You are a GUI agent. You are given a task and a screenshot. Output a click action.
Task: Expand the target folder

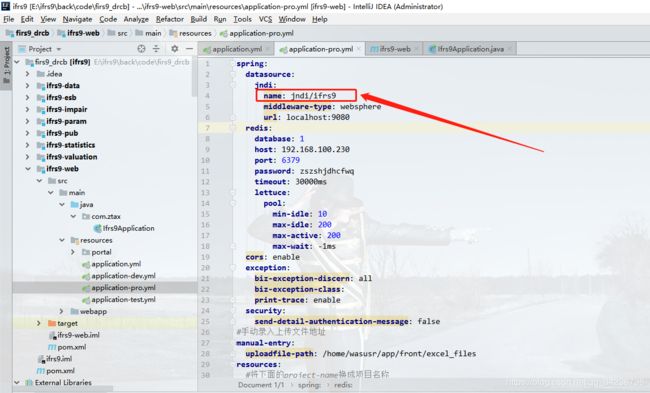(39, 323)
